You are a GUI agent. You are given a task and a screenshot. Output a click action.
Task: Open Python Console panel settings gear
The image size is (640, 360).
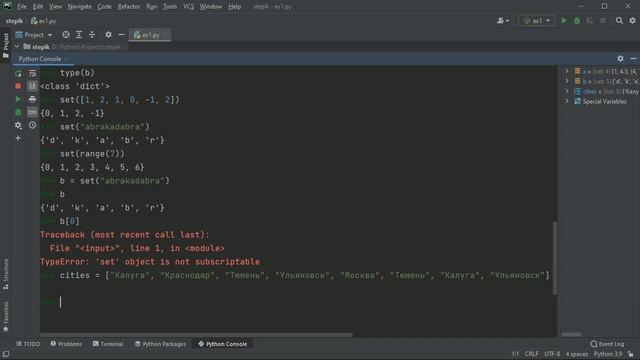[620, 59]
